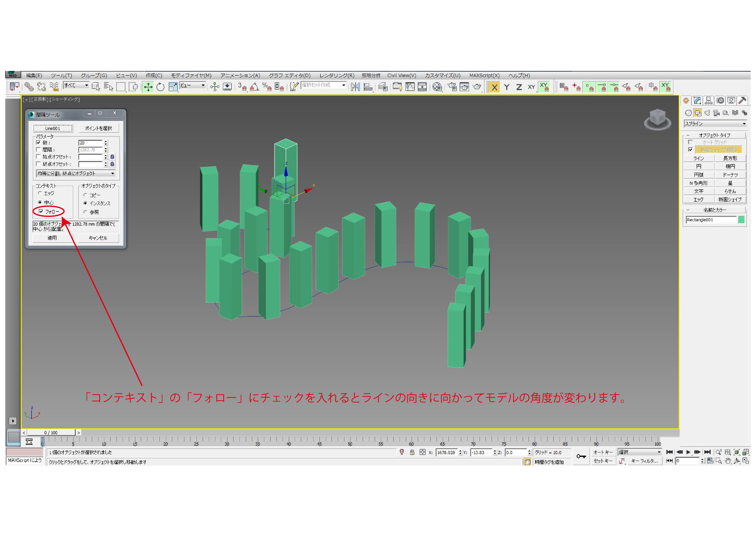Uncheck the フォロー checkbox
This screenshot has width=756, height=538.
[41, 211]
